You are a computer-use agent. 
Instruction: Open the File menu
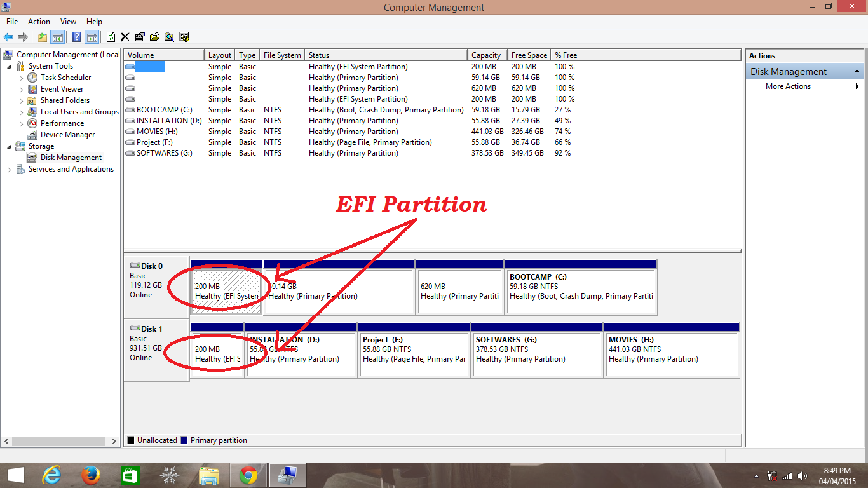click(x=12, y=22)
